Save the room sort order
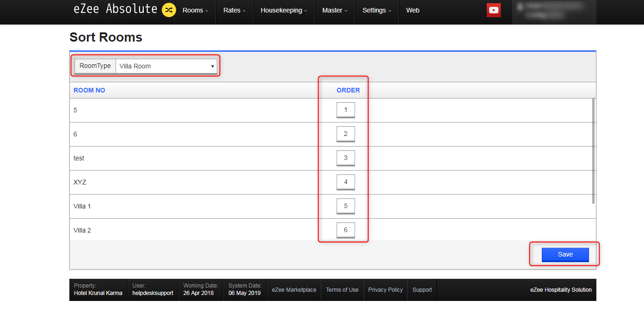The height and width of the screenshot is (319, 644). tap(565, 255)
